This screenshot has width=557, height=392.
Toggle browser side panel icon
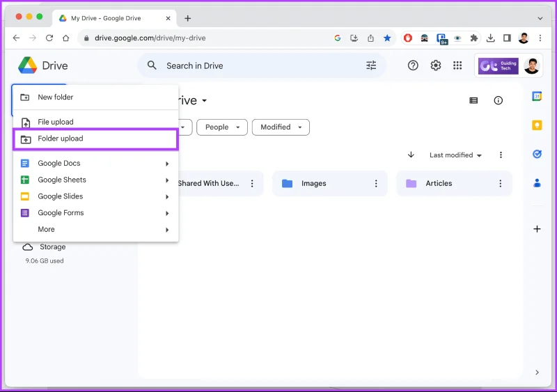(x=507, y=38)
